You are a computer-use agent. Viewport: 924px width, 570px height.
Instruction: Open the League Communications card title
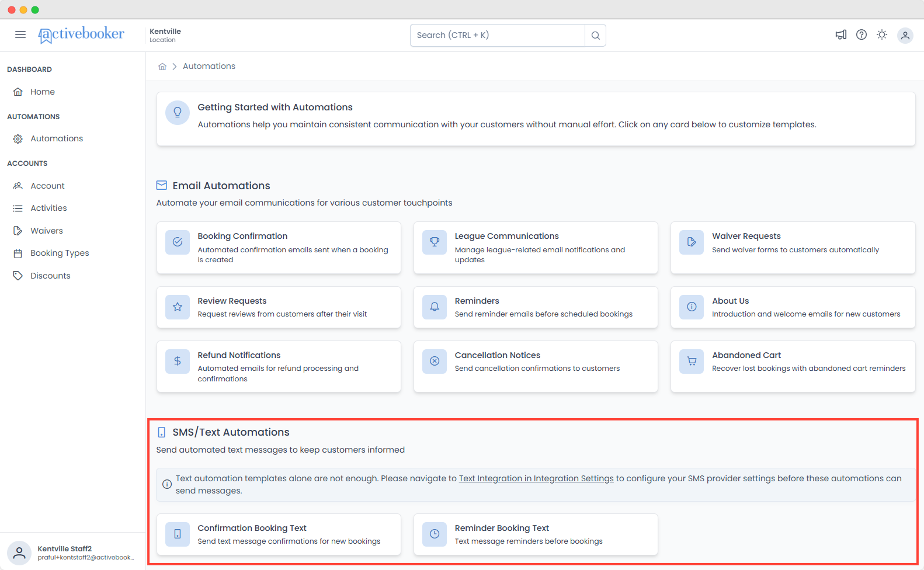507,236
